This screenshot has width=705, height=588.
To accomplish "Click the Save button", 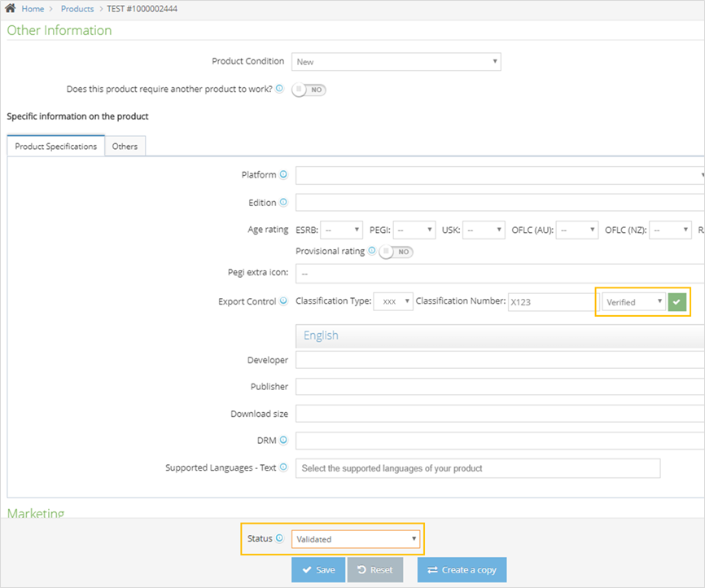I will pyautogui.click(x=317, y=570).
